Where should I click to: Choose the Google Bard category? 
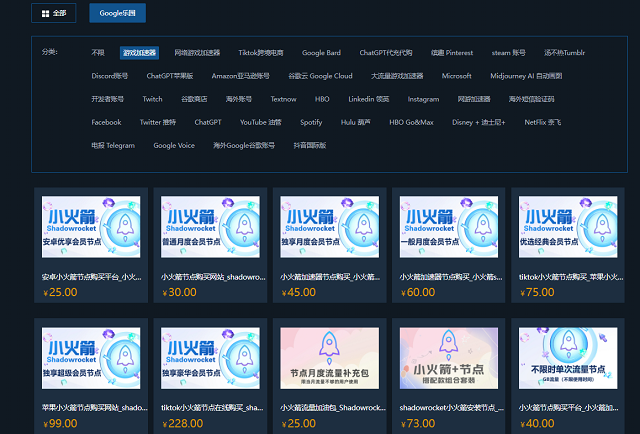pyautogui.click(x=321, y=53)
